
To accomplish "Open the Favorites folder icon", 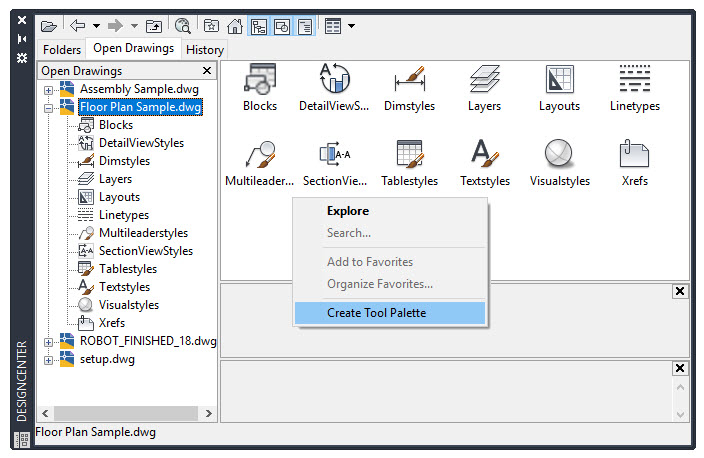I will 211,26.
